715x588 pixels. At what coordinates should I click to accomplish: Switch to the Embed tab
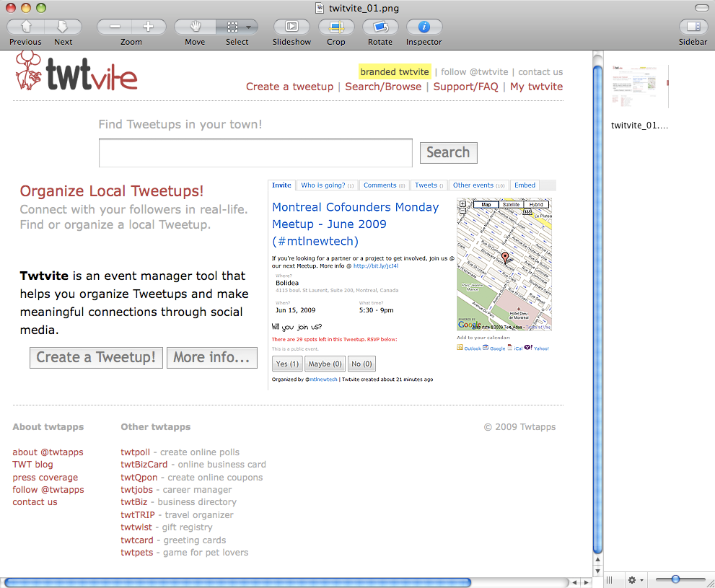[525, 185]
